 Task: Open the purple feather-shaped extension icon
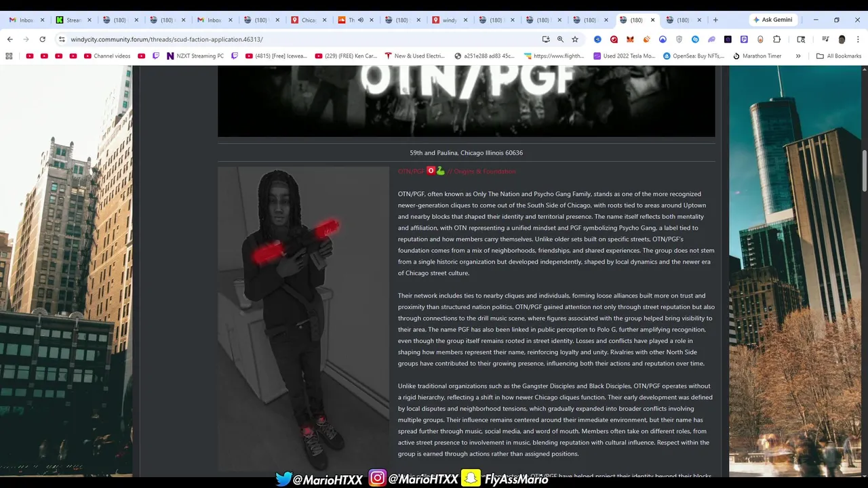711,39
